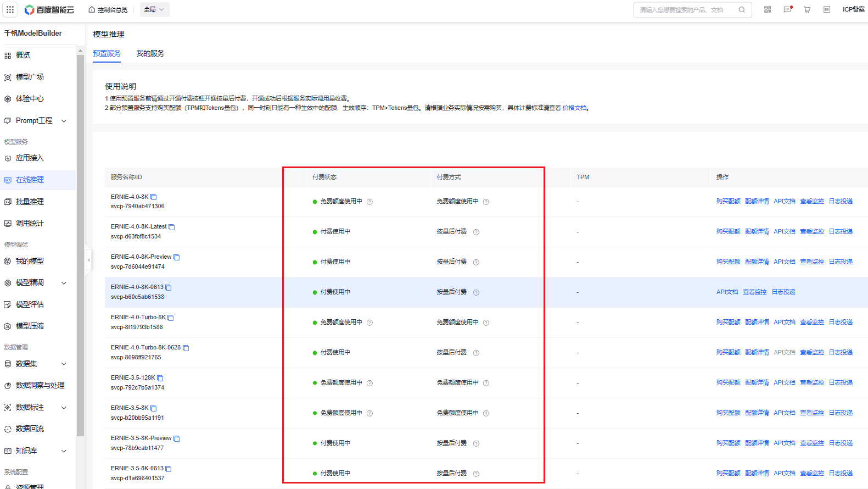Image resolution: width=868 pixels, height=489 pixels.
Task: Click the search magnifier icon
Action: 742,9
